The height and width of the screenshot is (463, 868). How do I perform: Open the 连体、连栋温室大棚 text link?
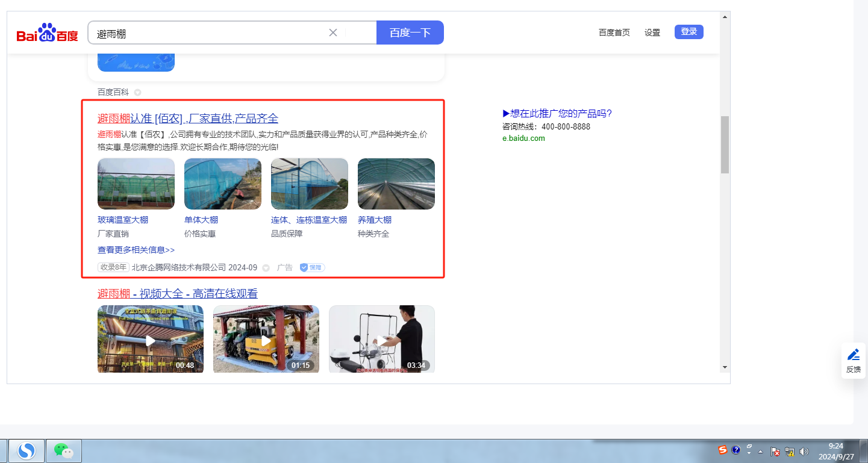point(309,220)
